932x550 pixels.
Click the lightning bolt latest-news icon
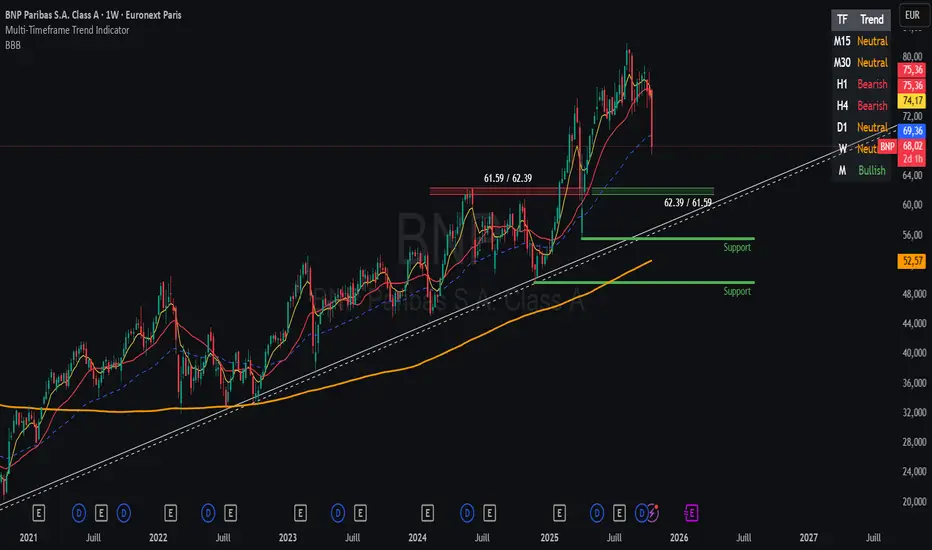(x=653, y=513)
